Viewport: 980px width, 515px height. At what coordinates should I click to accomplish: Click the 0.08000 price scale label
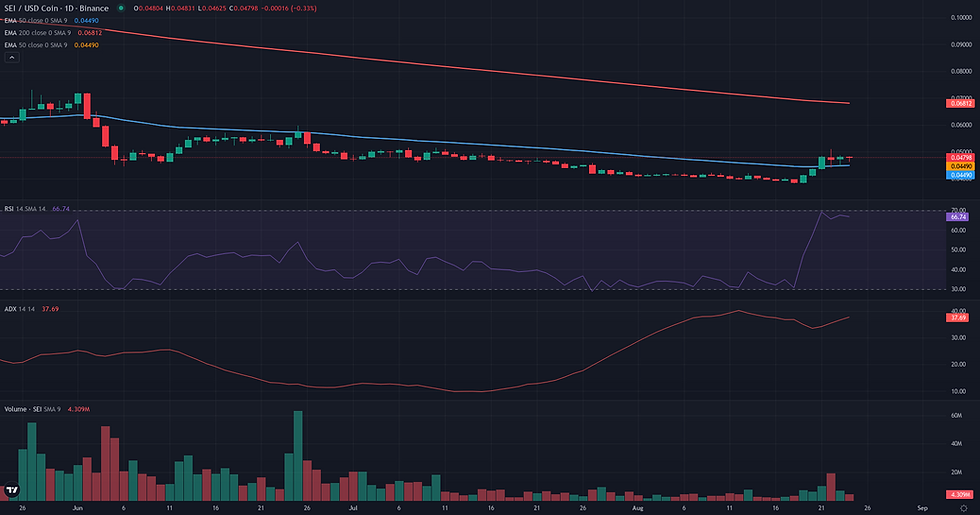961,71
